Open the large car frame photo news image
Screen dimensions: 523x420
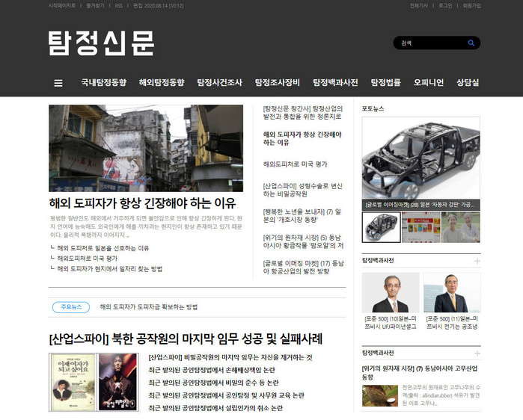click(421, 158)
